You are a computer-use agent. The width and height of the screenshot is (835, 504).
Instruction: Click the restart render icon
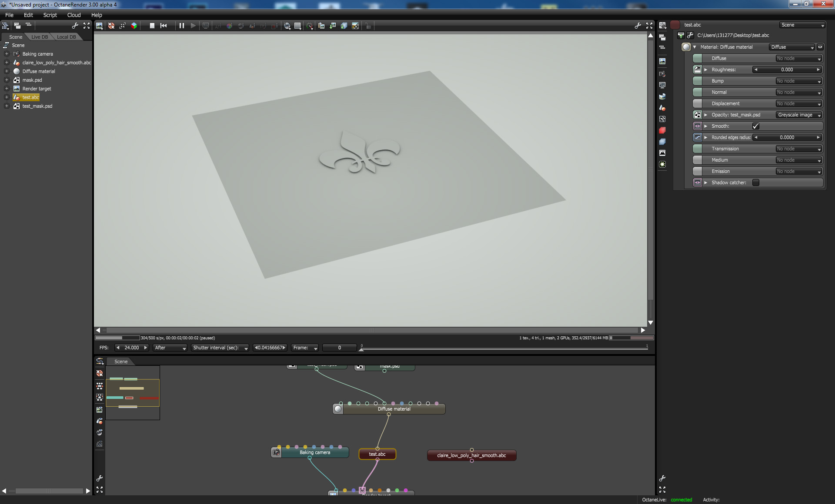pyautogui.click(x=164, y=26)
